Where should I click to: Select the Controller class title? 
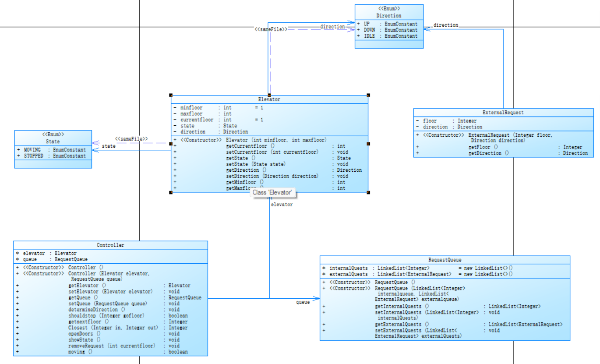pyautogui.click(x=110, y=245)
